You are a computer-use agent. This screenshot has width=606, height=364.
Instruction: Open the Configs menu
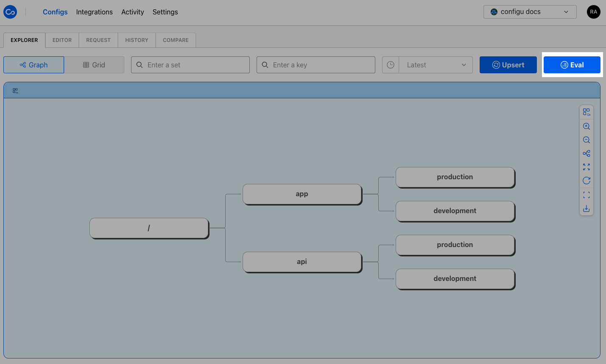55,12
